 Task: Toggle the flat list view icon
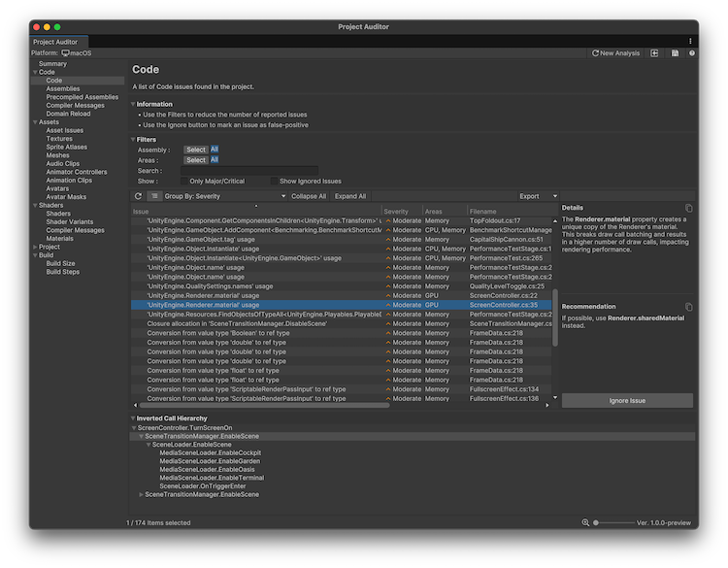pos(154,196)
